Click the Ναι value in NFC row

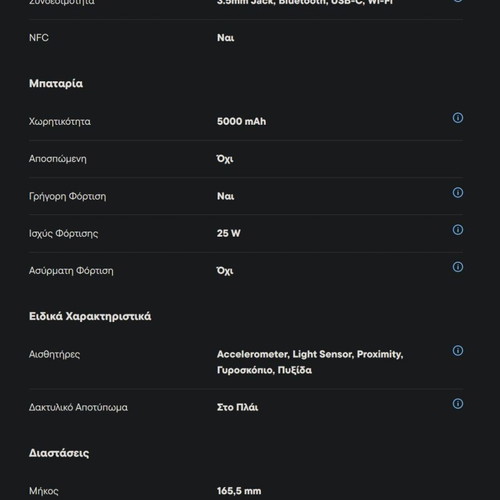click(x=225, y=38)
